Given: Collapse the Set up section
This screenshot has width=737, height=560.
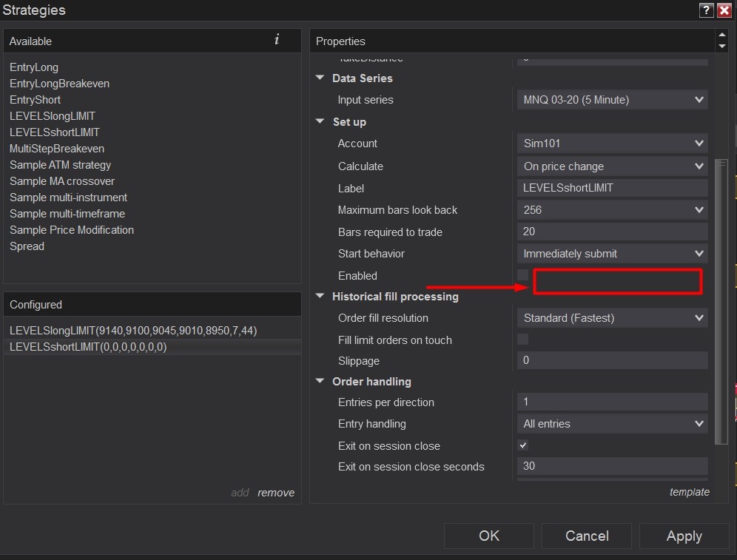Looking at the screenshot, I should coord(320,121).
